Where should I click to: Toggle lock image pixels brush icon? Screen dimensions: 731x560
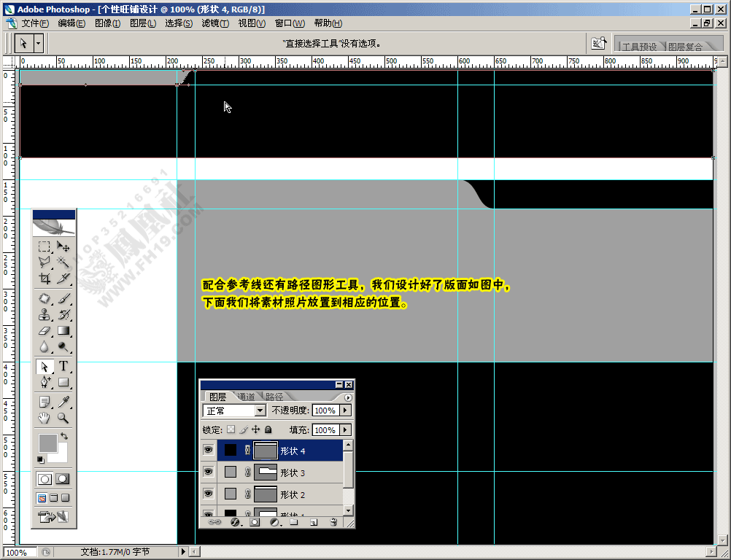(244, 429)
